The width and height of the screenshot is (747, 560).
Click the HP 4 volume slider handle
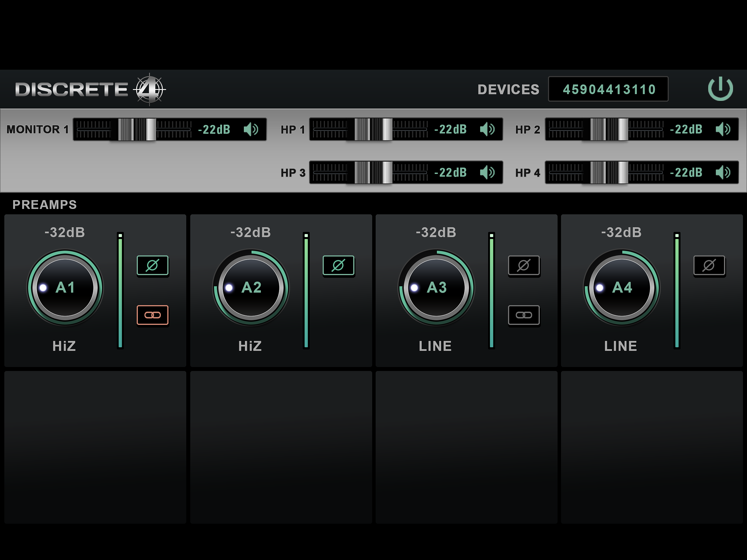point(609,173)
